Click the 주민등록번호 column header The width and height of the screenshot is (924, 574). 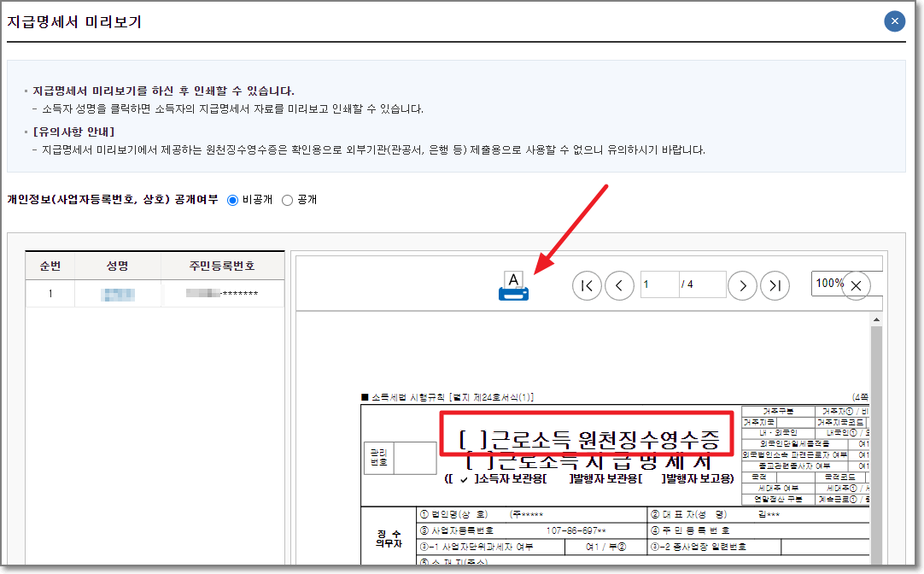tap(222, 266)
